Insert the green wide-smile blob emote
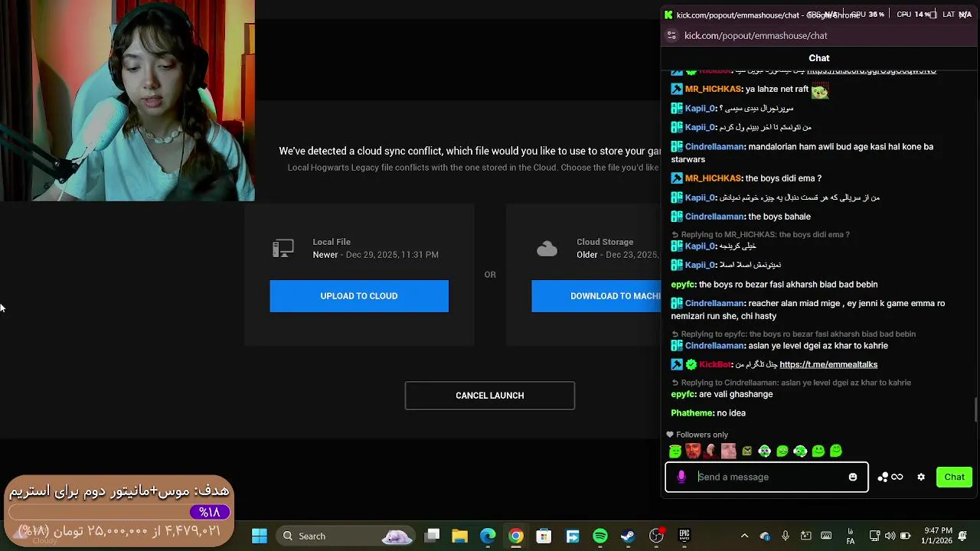Screen dimensions: 980x551 tap(818, 451)
